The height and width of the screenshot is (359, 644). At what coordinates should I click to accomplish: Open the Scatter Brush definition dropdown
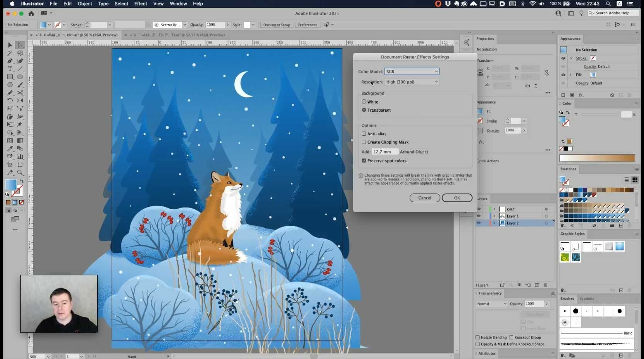(185, 25)
